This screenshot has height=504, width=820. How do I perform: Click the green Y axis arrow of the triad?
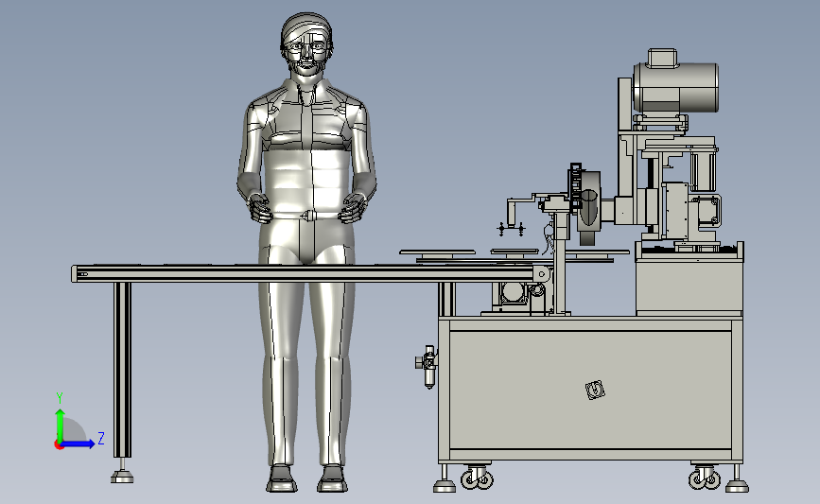click(61, 425)
